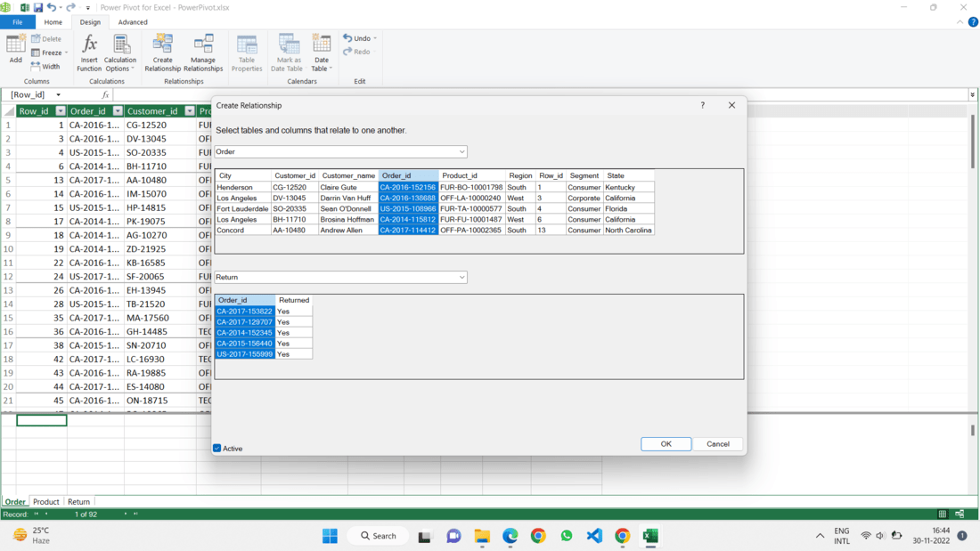Open the Row_id column filter dropdown
Screen dimensions: 980x551
(61, 111)
